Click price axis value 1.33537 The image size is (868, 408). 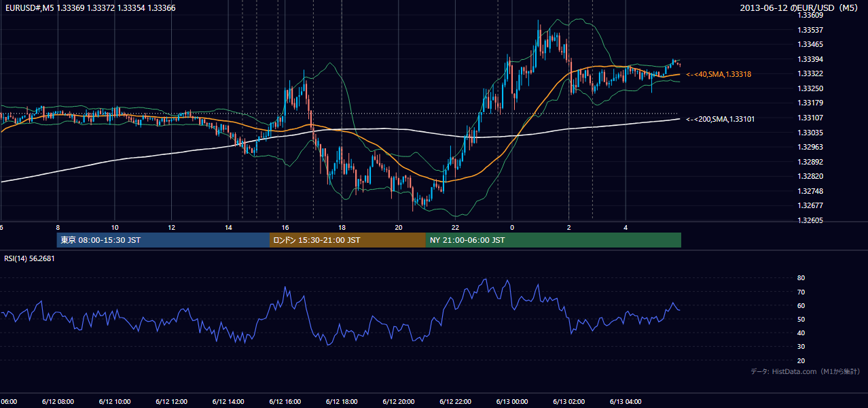[x=810, y=30]
